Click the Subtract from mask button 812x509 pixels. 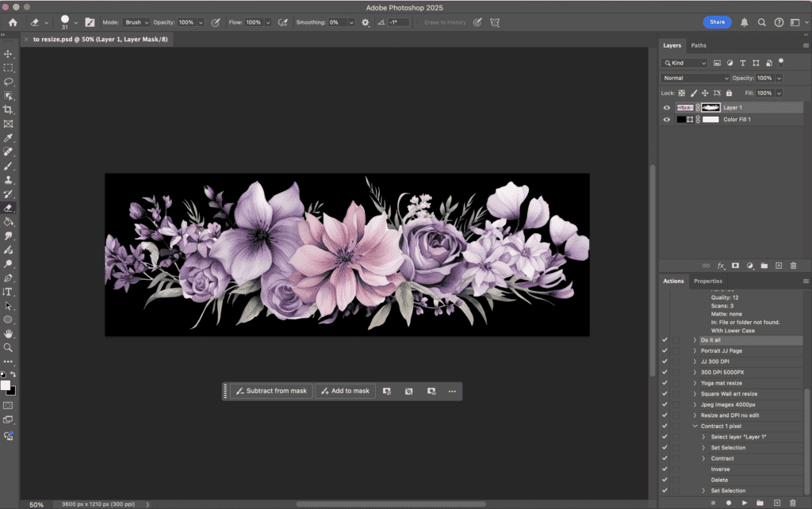(270, 391)
